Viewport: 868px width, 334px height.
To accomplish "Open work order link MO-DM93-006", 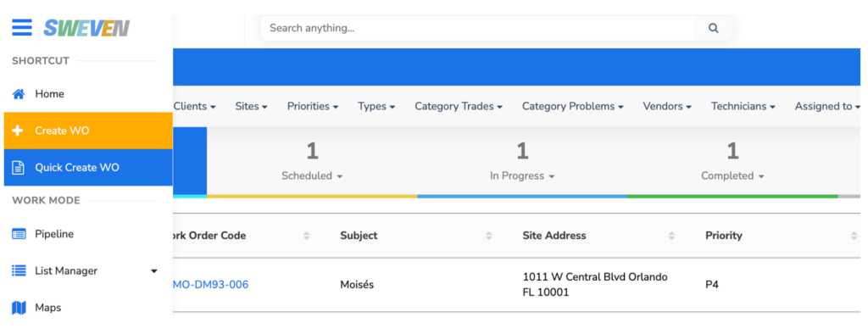I will point(210,285).
